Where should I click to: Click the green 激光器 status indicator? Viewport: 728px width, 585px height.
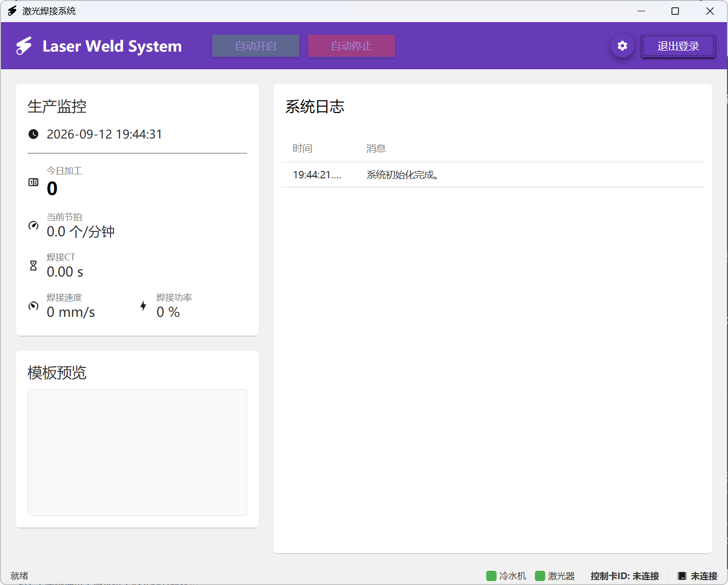click(540, 576)
